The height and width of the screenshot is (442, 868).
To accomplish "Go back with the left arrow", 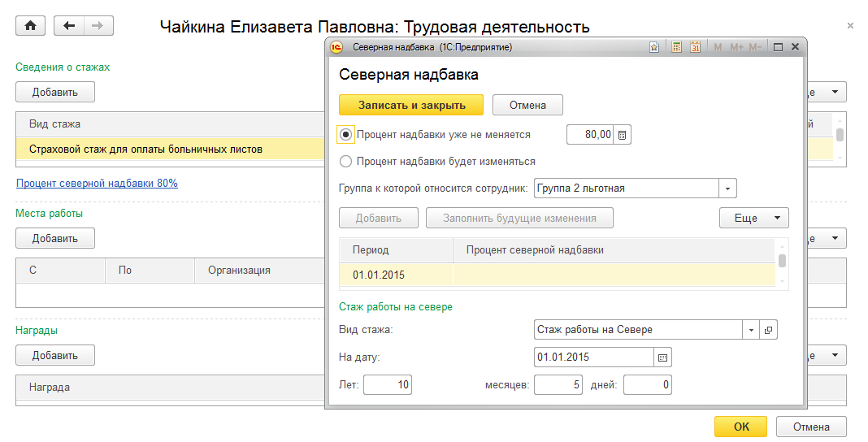I will tap(69, 26).
